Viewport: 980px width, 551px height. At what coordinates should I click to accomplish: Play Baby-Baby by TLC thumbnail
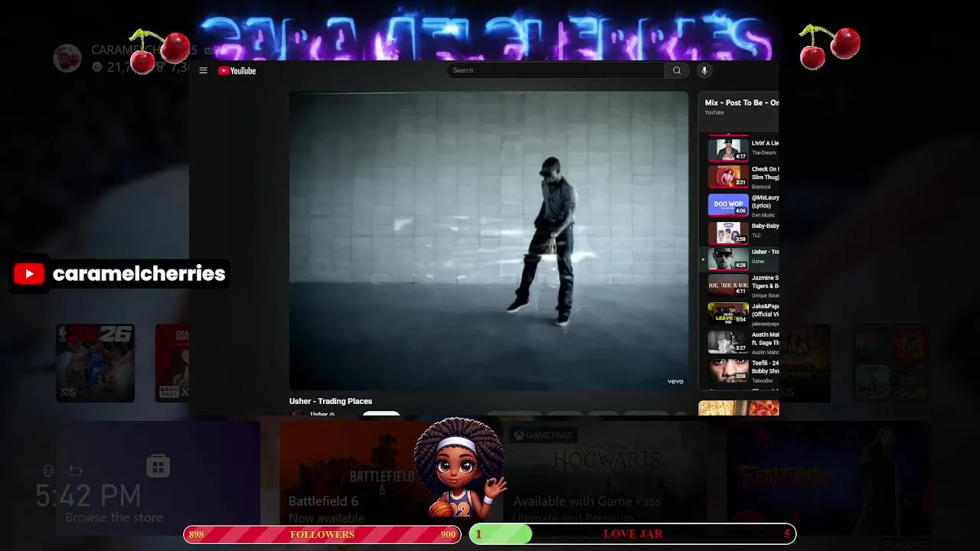[727, 232]
